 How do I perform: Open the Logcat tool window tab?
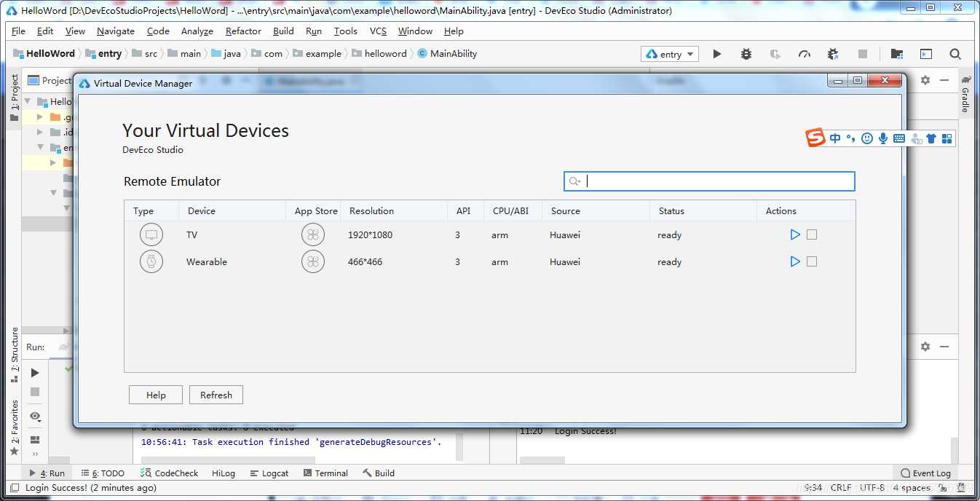tap(269, 473)
